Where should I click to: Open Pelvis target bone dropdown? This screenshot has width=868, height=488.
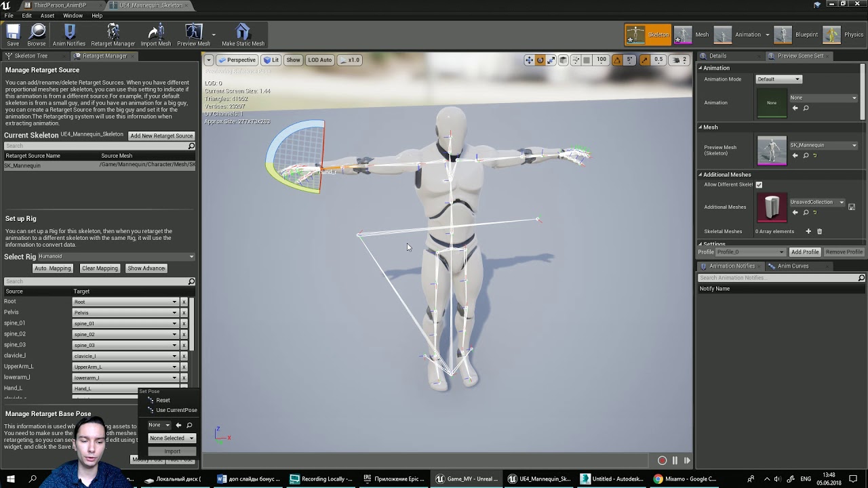(x=125, y=312)
